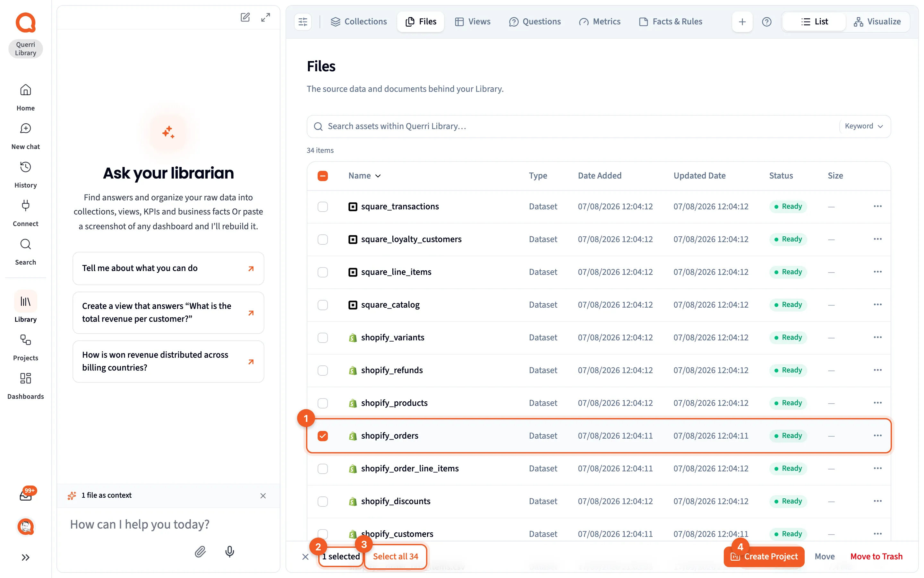Viewport: 924px width, 578px height.
Task: Click Move to Trash
Action: [876, 556]
